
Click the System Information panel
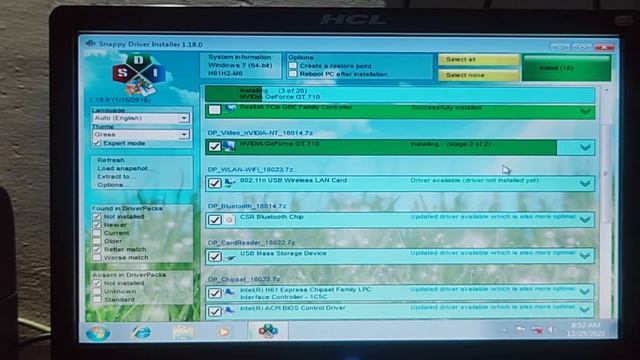pyautogui.click(x=240, y=65)
